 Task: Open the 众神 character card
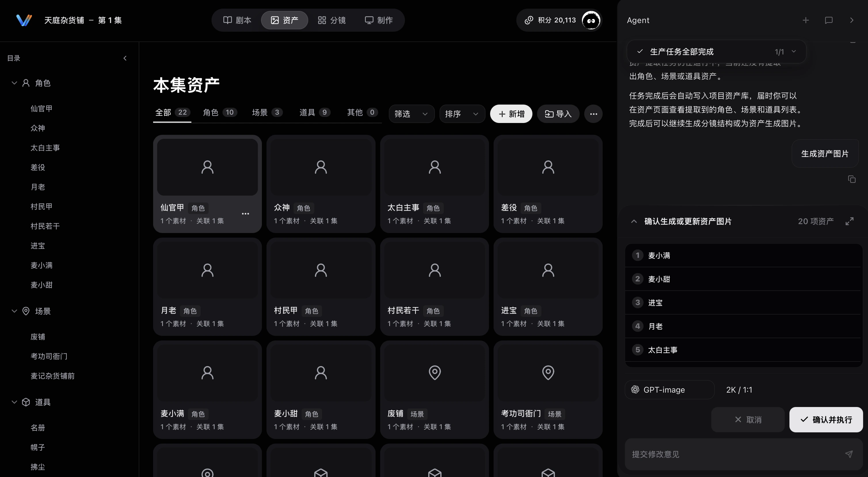321,184
